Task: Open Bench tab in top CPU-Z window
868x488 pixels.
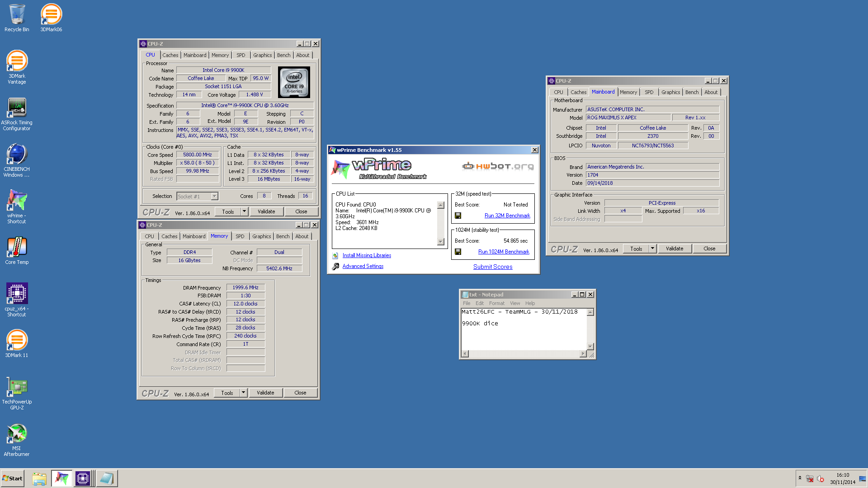Action: [x=284, y=55]
